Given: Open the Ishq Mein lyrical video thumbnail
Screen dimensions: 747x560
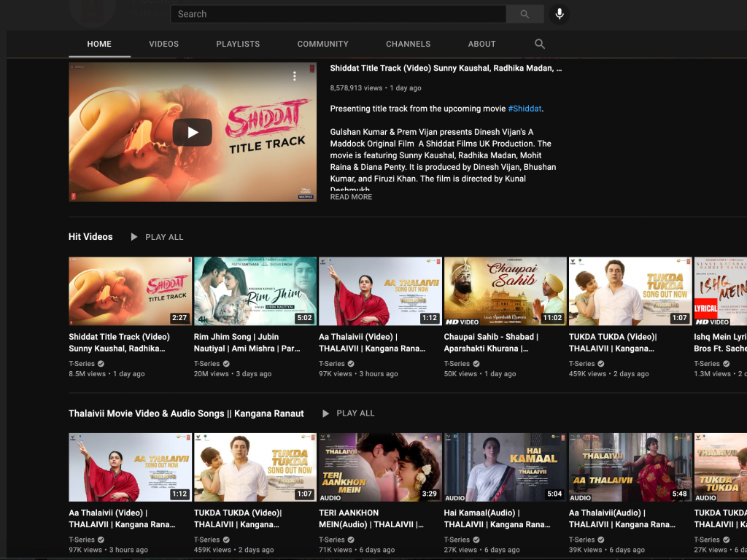Looking at the screenshot, I should coord(720,292).
